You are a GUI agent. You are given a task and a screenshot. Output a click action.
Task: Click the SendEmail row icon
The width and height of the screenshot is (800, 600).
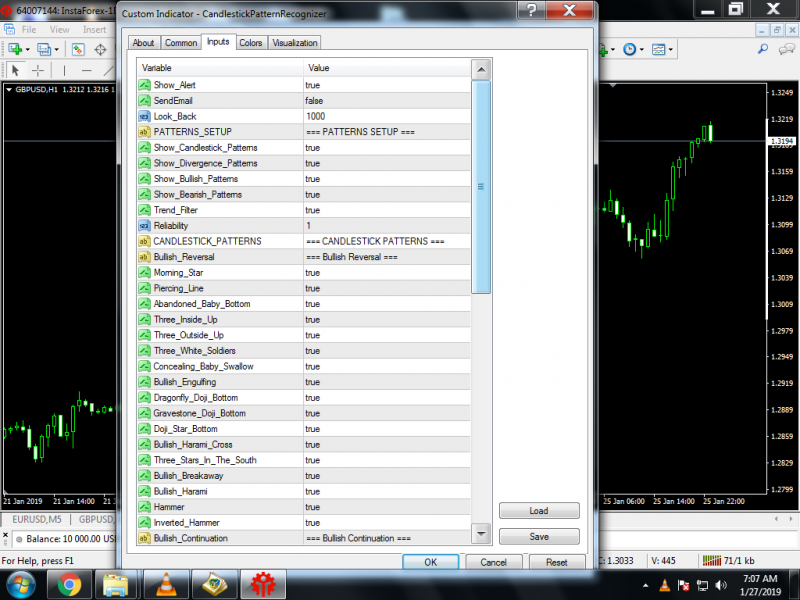144,101
